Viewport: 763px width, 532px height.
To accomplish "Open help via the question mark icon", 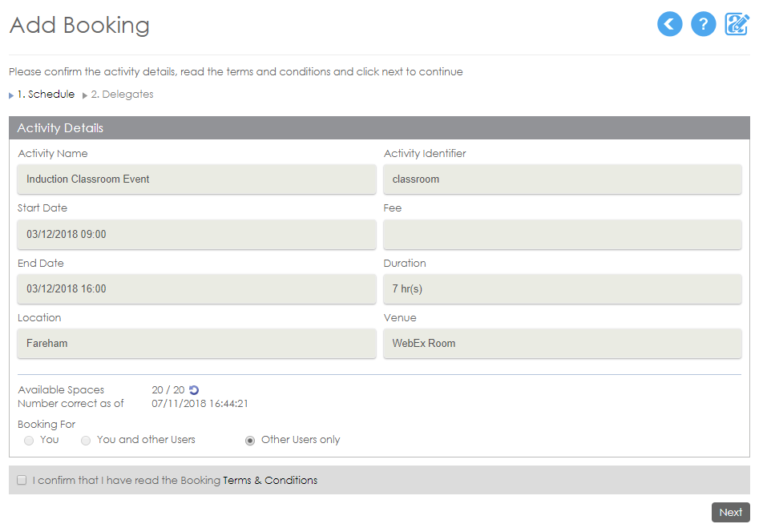I will pos(703,24).
